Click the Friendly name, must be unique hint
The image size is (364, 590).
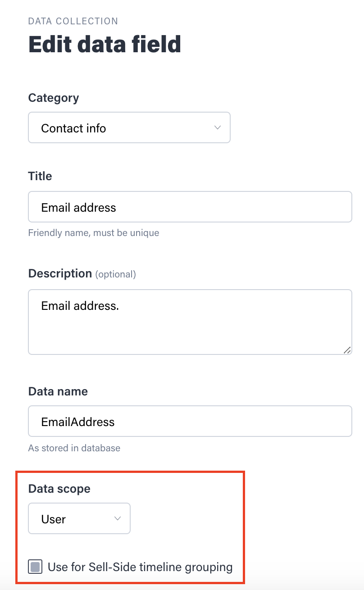point(94,233)
